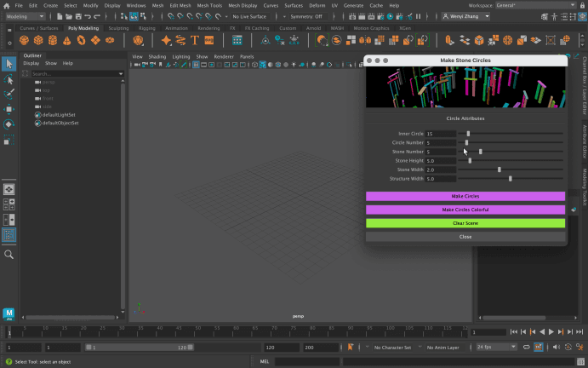Click the Make Circles button
Screen dimensions: 588x368
click(x=465, y=196)
